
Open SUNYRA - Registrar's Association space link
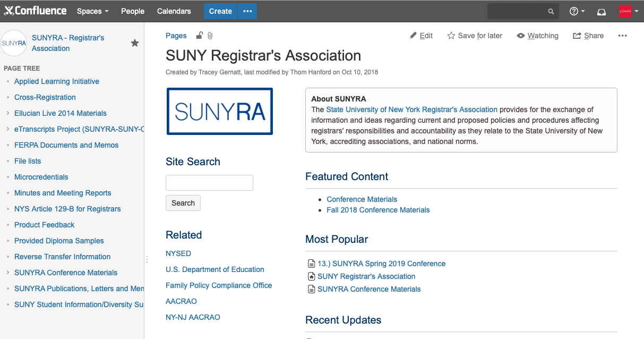tap(68, 43)
